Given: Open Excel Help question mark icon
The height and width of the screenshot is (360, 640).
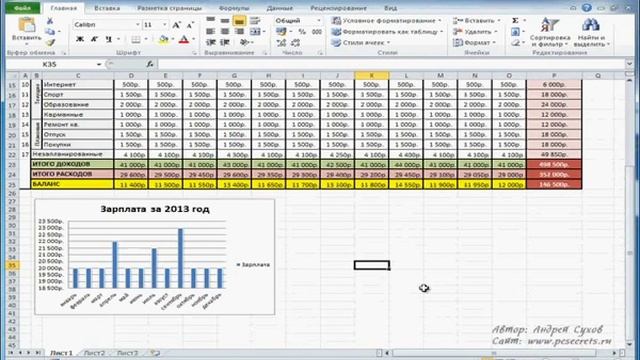Looking at the screenshot, I should (587, 7).
